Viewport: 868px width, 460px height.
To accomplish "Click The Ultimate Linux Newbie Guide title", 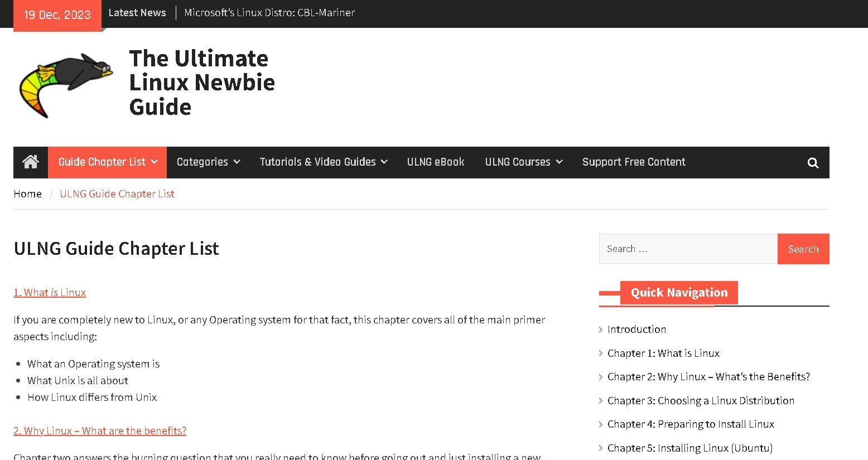I will point(202,83).
